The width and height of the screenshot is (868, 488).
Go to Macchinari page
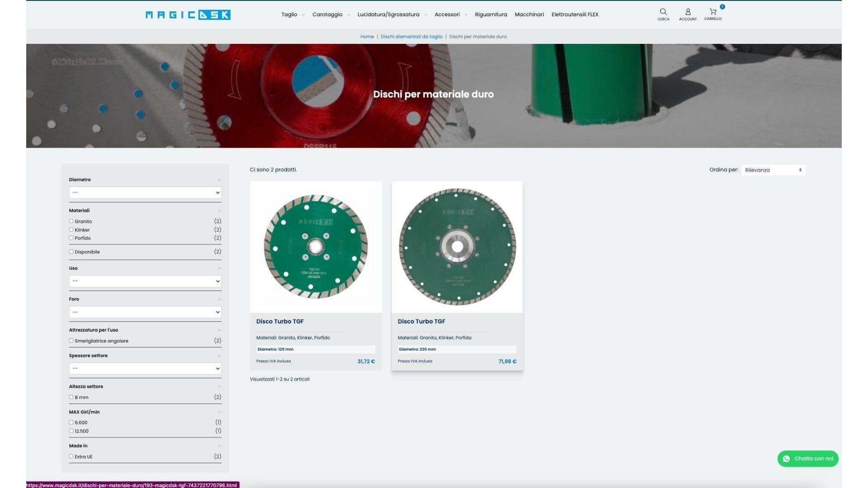[529, 14]
